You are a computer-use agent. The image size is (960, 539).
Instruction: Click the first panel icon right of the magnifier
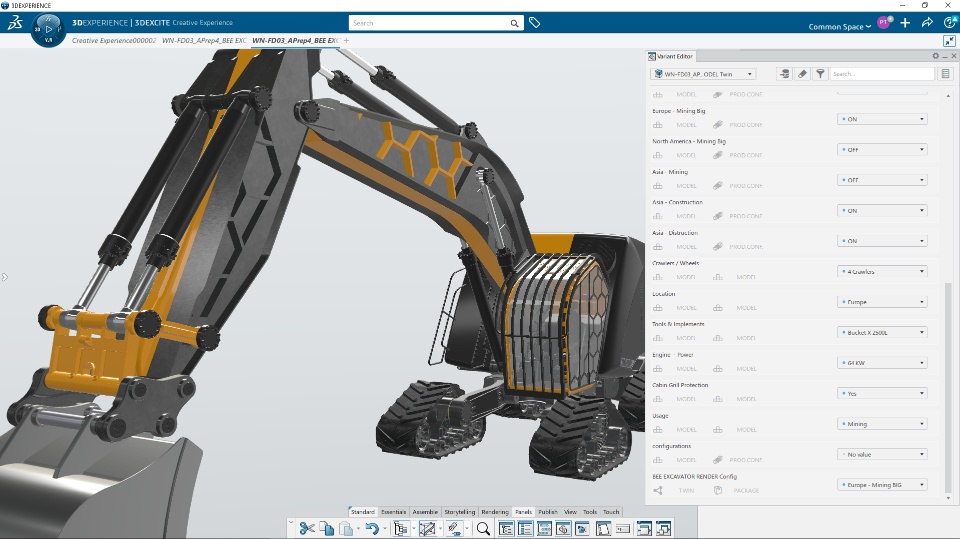click(506, 529)
